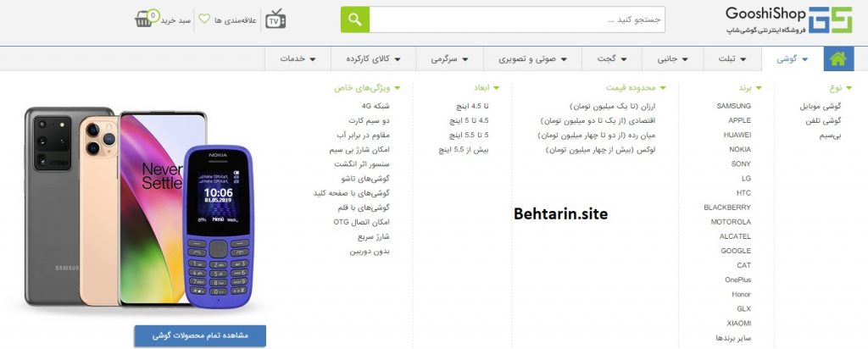Choose the OnePlus brand
The image size is (868, 349).
pyautogui.click(x=738, y=280)
